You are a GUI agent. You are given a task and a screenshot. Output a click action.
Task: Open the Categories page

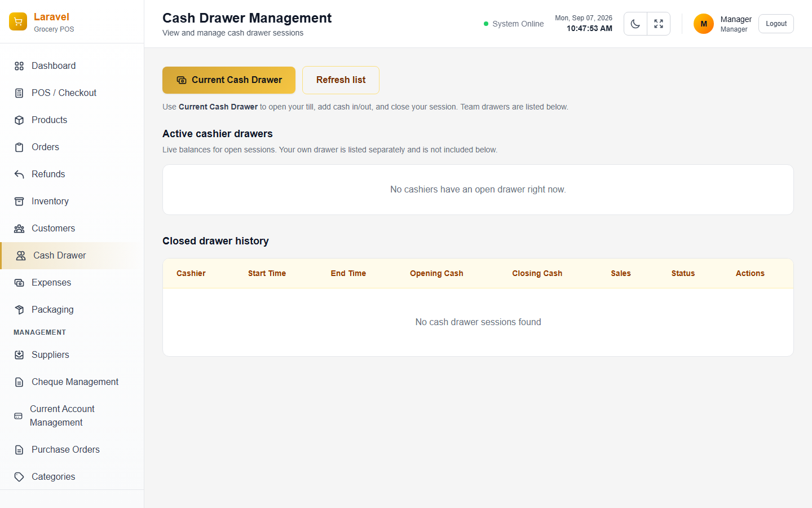pos(72,477)
